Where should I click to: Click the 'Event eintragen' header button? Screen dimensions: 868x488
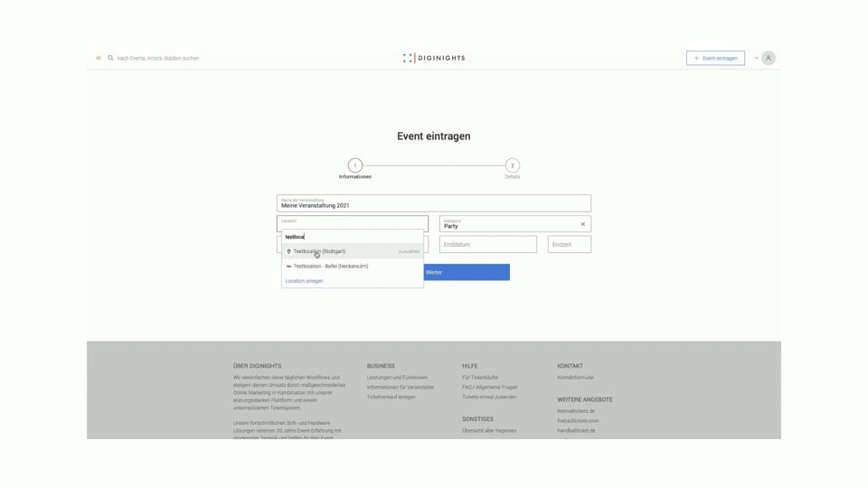pyautogui.click(x=715, y=58)
